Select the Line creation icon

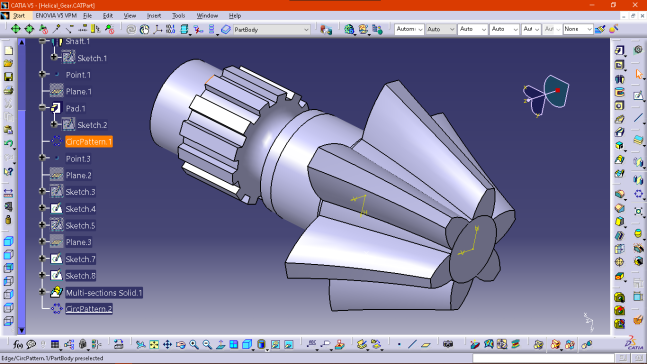click(412, 344)
